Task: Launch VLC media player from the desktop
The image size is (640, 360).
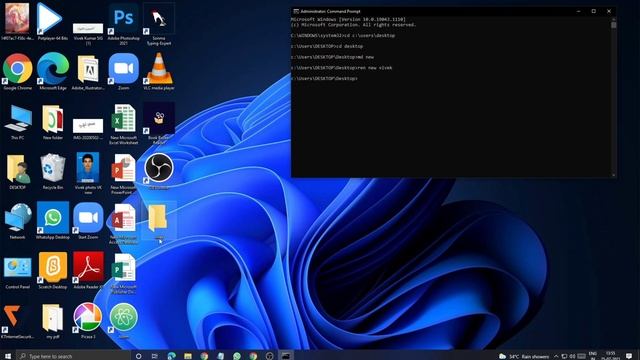Action: click(159, 71)
